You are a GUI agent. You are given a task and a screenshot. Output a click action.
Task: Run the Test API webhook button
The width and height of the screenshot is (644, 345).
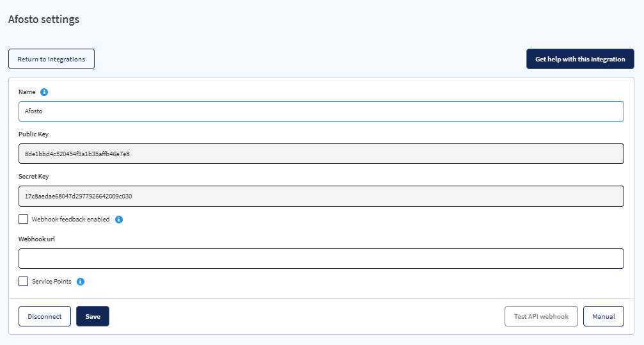[541, 316]
